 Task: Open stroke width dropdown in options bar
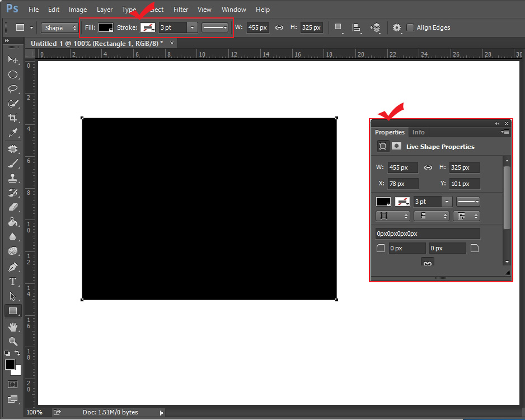click(x=192, y=27)
